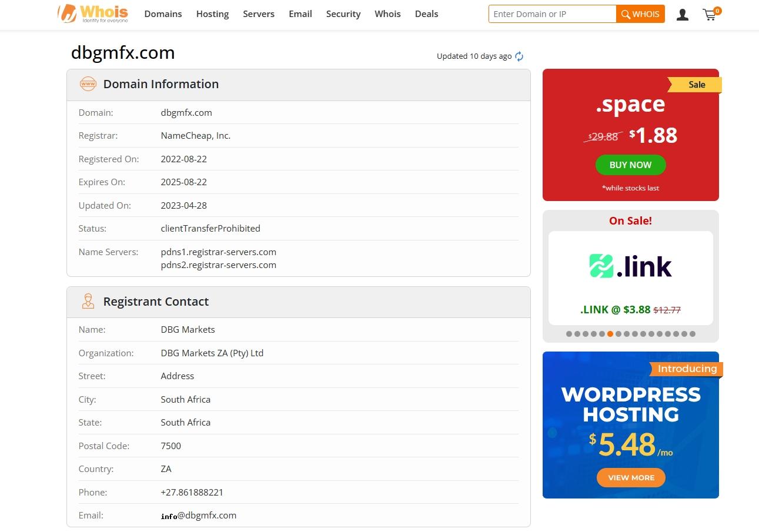The image size is (759, 532).
Task: Click BUY NOW on .space sale
Action: (630, 165)
